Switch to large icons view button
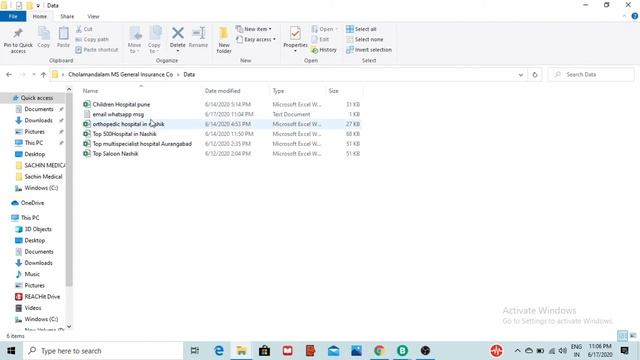This screenshot has height=360, width=640. pos(633,336)
